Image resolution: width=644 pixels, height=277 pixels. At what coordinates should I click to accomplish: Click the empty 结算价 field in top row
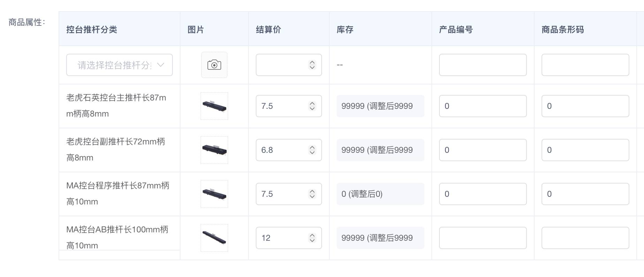[x=281, y=65]
